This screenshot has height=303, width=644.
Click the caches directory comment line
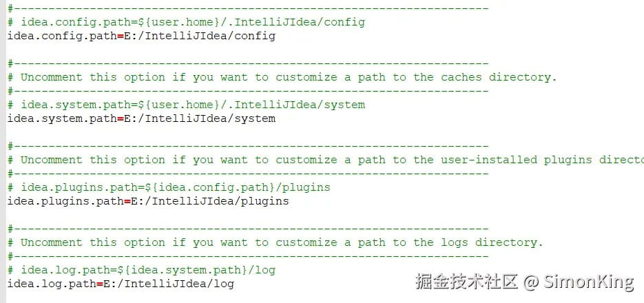click(x=282, y=77)
